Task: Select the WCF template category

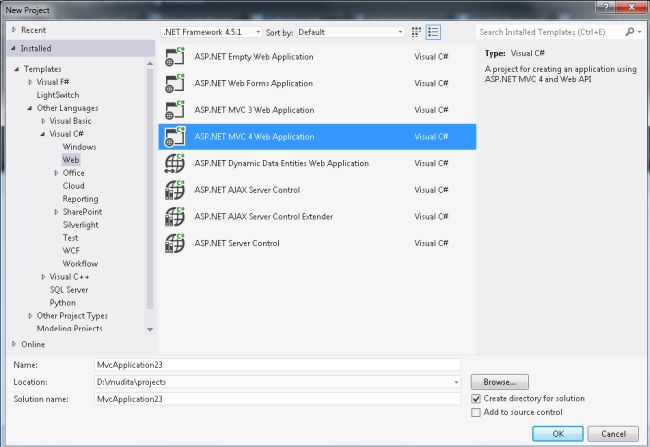Action: (71, 250)
